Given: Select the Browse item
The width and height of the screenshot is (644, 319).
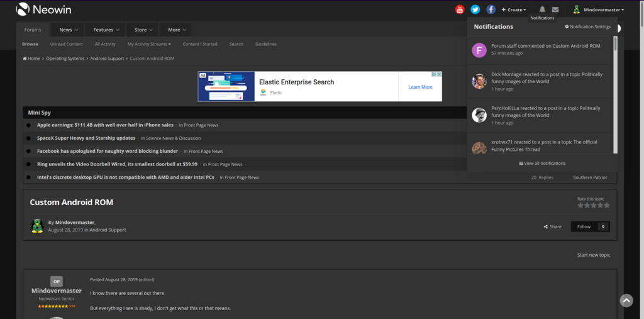Looking at the screenshot, I should tap(30, 44).
